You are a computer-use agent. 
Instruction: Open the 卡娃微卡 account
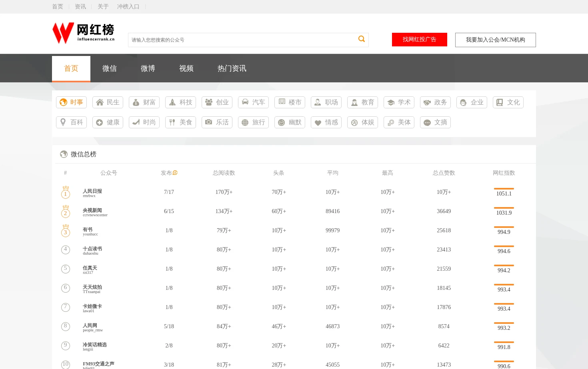click(x=92, y=306)
